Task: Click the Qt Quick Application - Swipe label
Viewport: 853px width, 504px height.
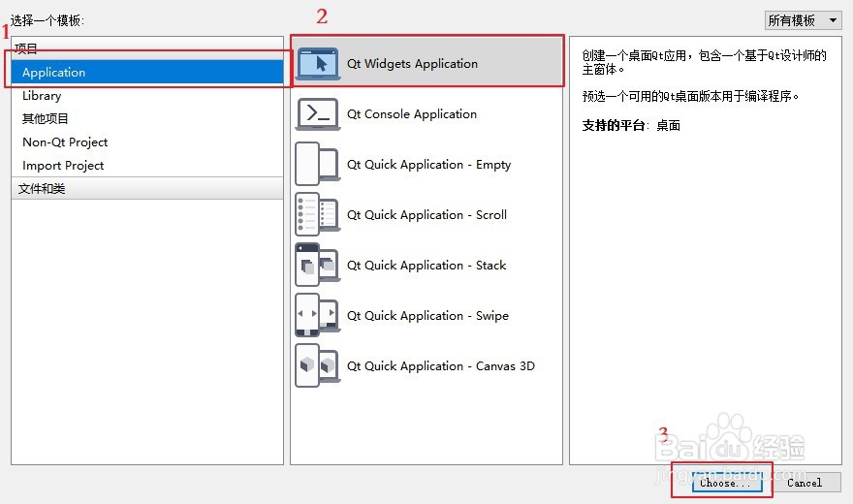Action: tap(428, 316)
